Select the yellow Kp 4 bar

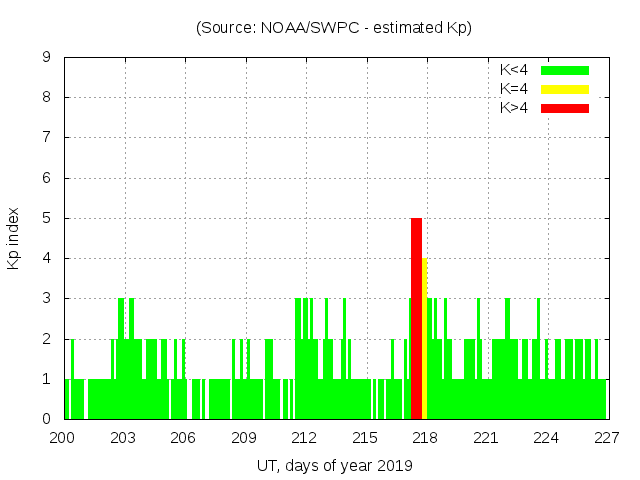tap(425, 338)
